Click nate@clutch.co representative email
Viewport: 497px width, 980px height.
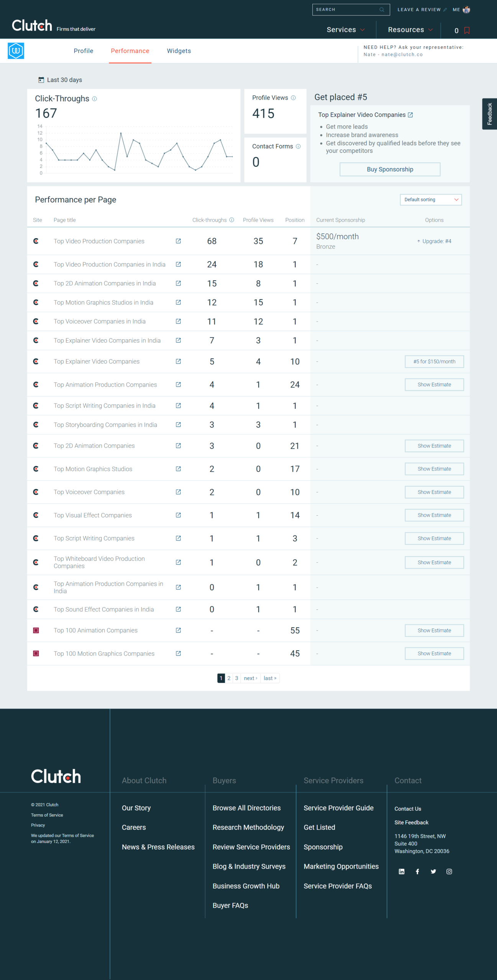click(402, 54)
